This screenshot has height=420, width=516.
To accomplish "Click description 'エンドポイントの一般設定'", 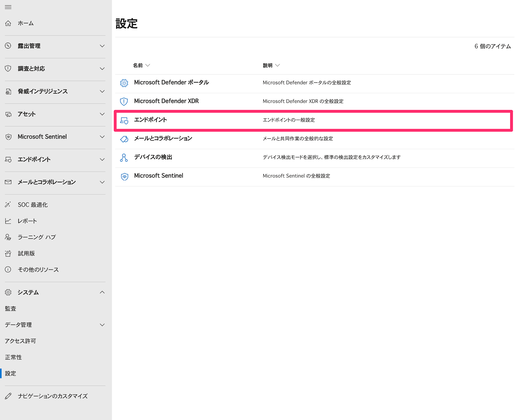I will coord(289,120).
